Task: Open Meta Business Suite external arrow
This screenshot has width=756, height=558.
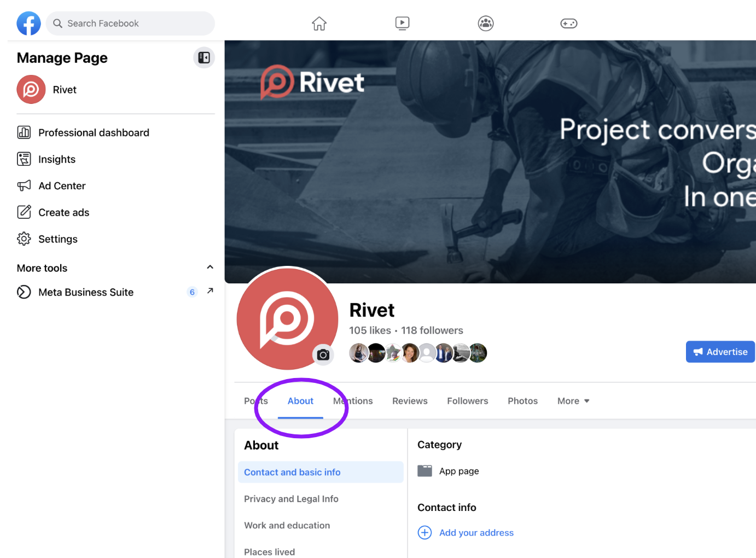Action: pyautogui.click(x=210, y=291)
